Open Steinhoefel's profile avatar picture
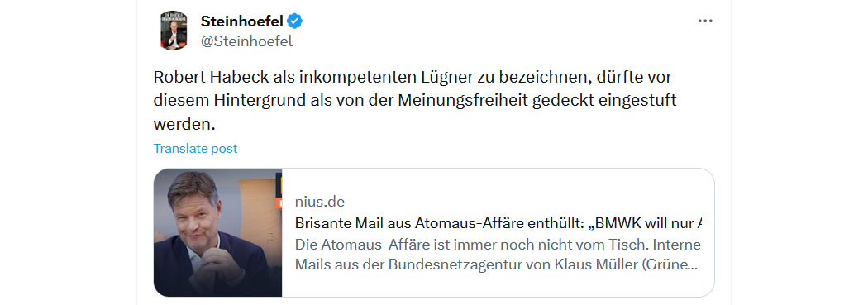Screen dimensions: 868x305 click(174, 30)
